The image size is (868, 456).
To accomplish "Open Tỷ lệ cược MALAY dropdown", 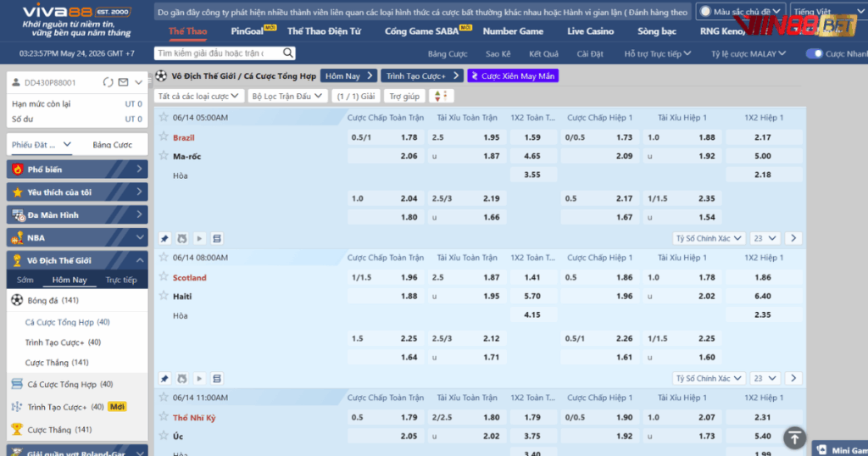I will 748,53.
